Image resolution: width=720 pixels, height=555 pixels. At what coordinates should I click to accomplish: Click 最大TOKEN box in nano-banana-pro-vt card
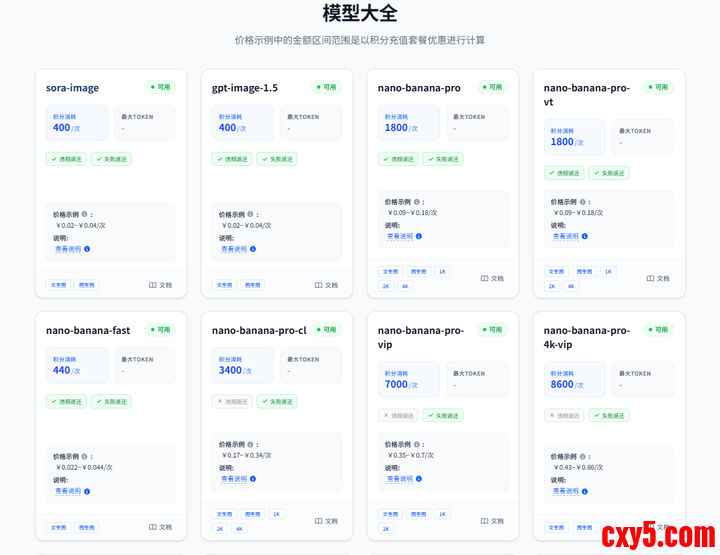(x=643, y=137)
